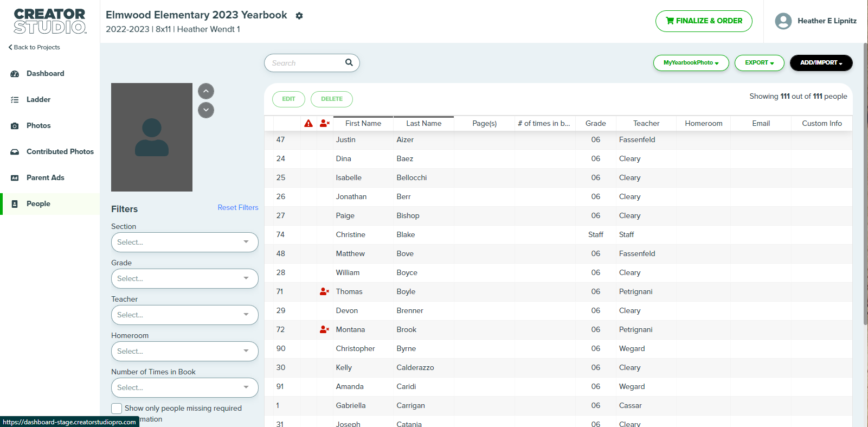
Task: Click the user avatar icon
Action: click(x=783, y=21)
